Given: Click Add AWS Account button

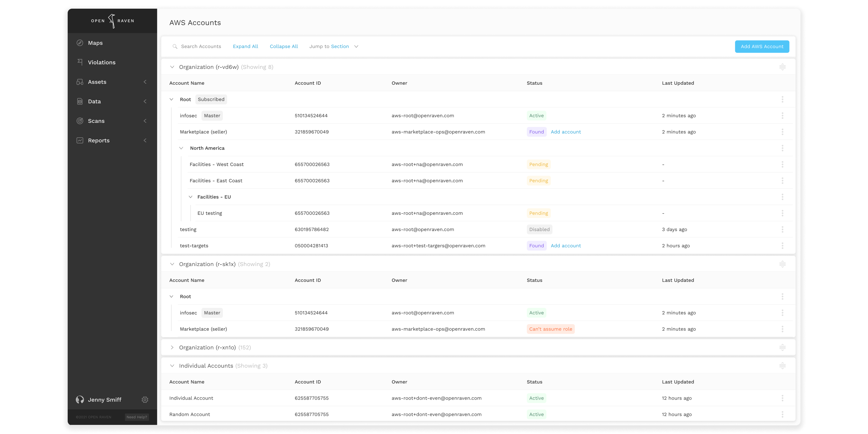Looking at the screenshot, I should 762,47.
